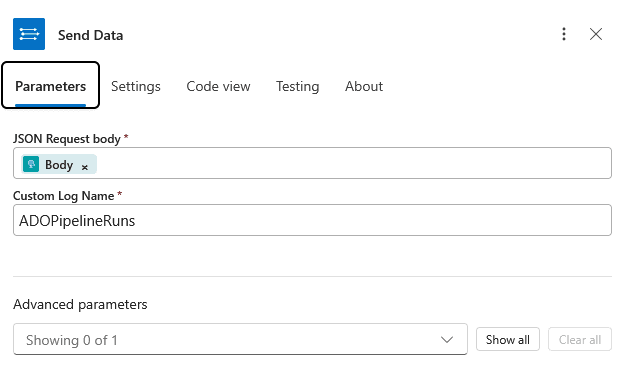Click the Clear all button
617x379 pixels.
(x=580, y=340)
